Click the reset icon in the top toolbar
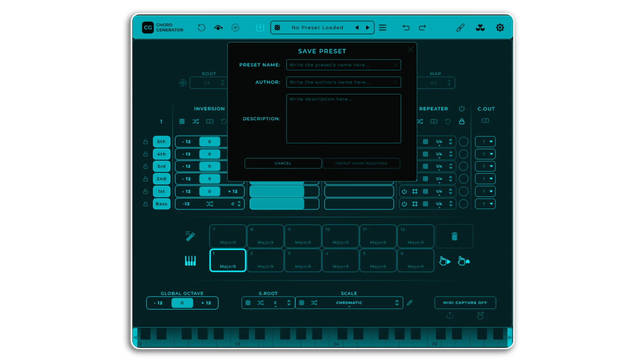Image resolution: width=644 pixels, height=362 pixels. pyautogui.click(x=201, y=27)
